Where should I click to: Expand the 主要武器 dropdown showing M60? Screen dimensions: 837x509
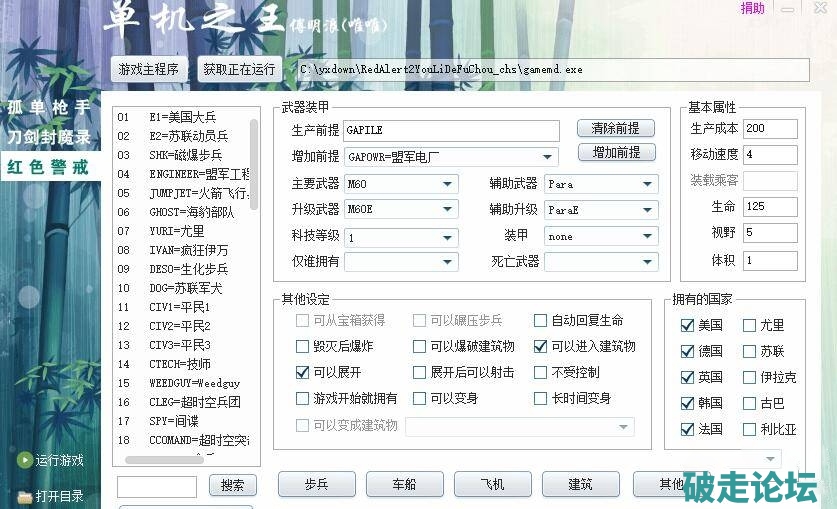point(447,184)
